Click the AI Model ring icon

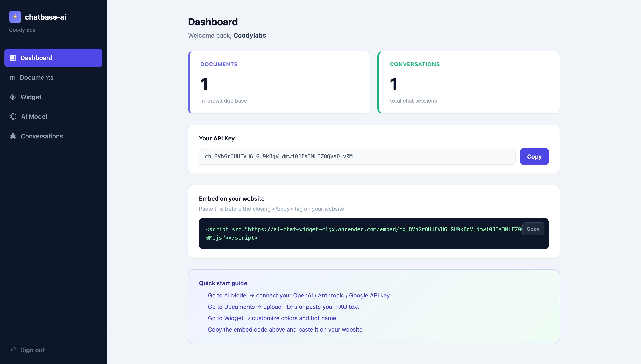click(x=13, y=117)
